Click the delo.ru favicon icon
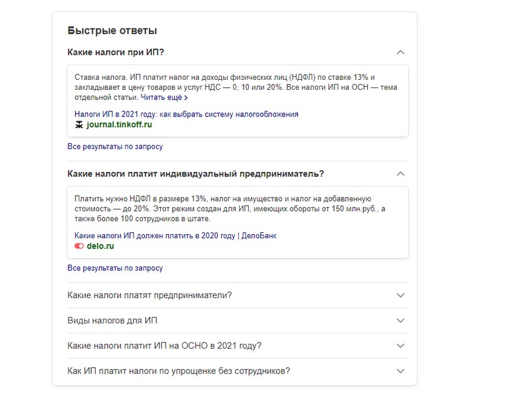532x395 pixels. (x=79, y=246)
